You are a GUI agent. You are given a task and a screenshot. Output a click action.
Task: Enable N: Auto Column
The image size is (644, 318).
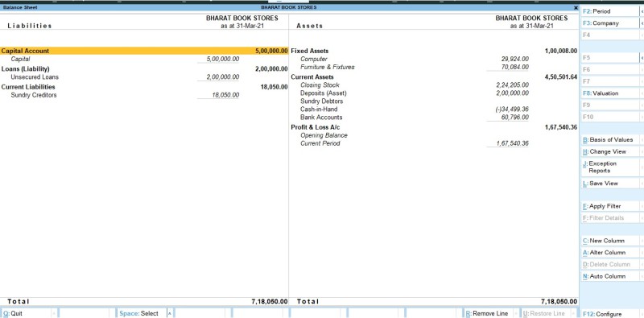610,276
